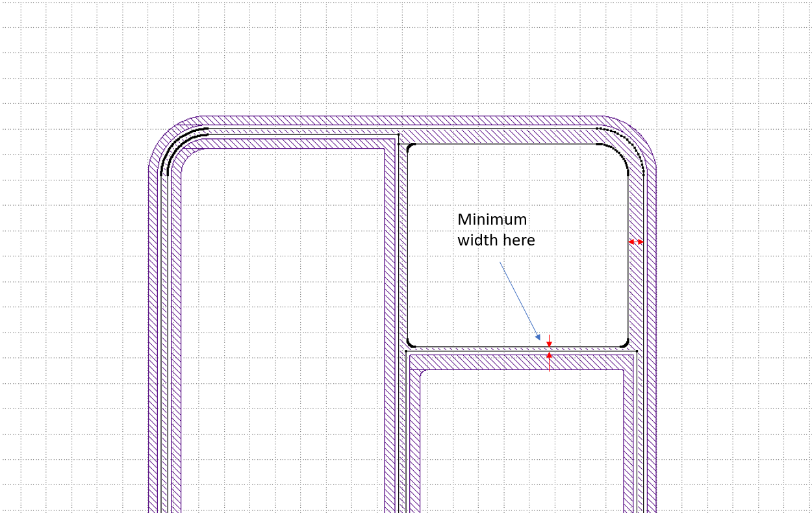
Task: Select the red horizontal double-arrow dimension marker
Action: (636, 242)
